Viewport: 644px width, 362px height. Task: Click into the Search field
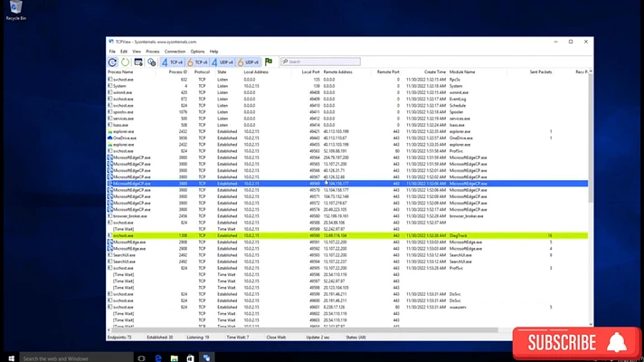click(320, 62)
